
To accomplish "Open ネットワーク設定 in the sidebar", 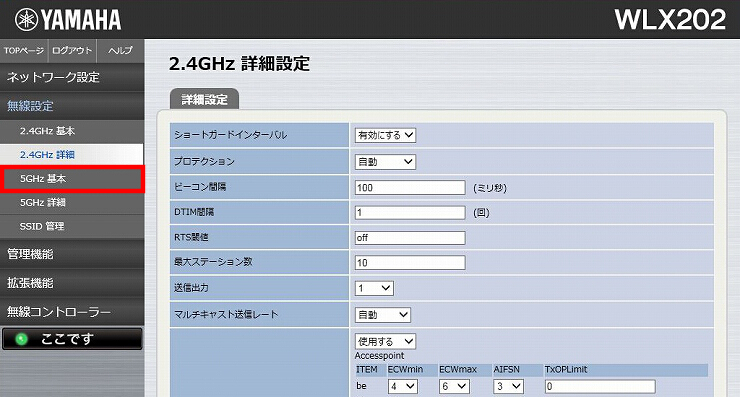I will [x=72, y=77].
